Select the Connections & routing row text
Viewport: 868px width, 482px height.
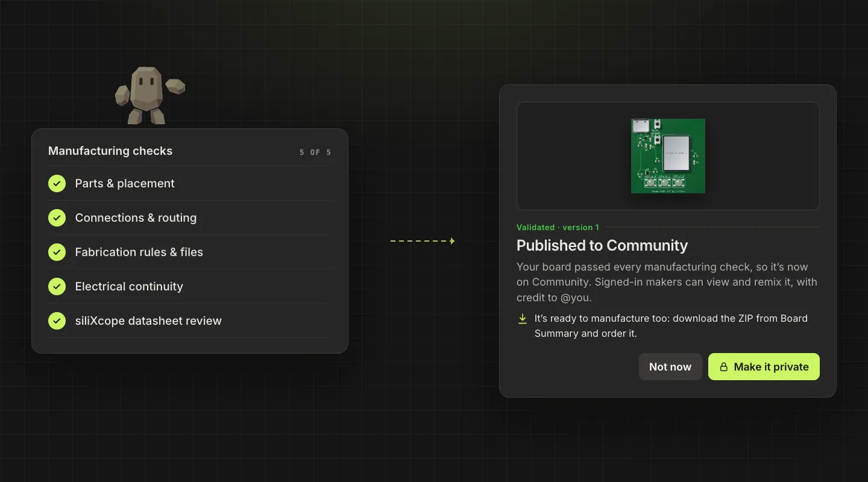136,218
